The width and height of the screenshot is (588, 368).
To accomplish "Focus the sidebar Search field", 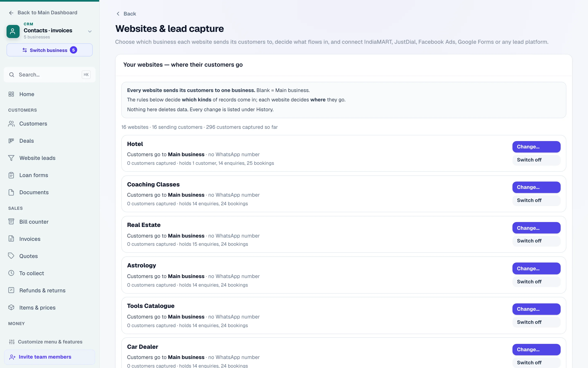I will tap(50, 75).
